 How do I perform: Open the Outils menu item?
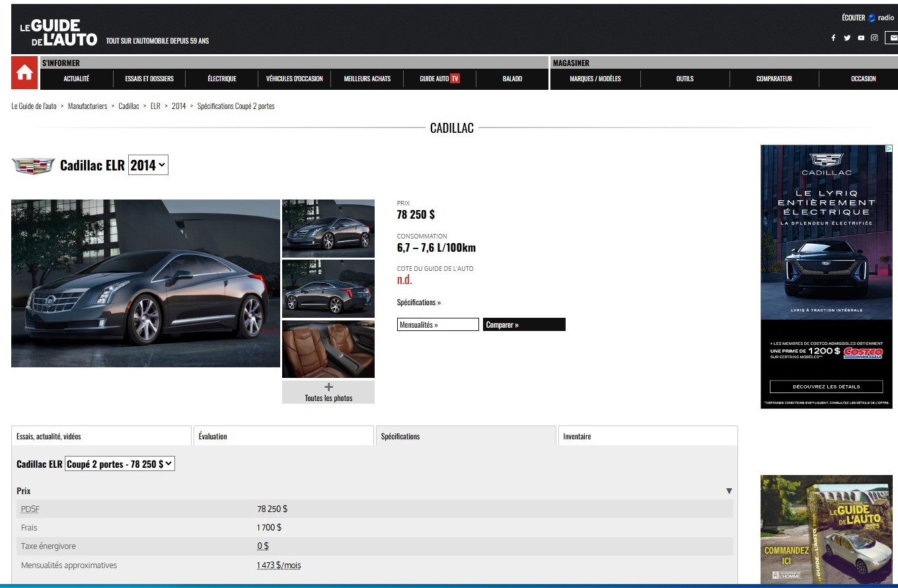(685, 79)
